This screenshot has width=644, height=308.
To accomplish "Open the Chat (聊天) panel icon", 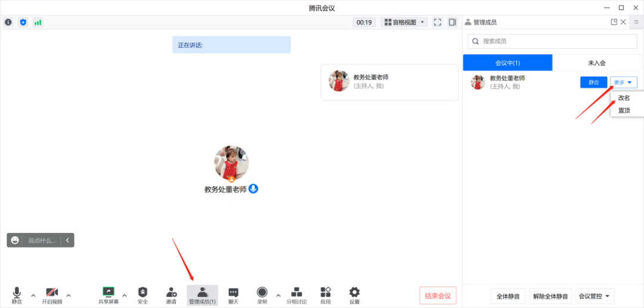I will pos(233,293).
